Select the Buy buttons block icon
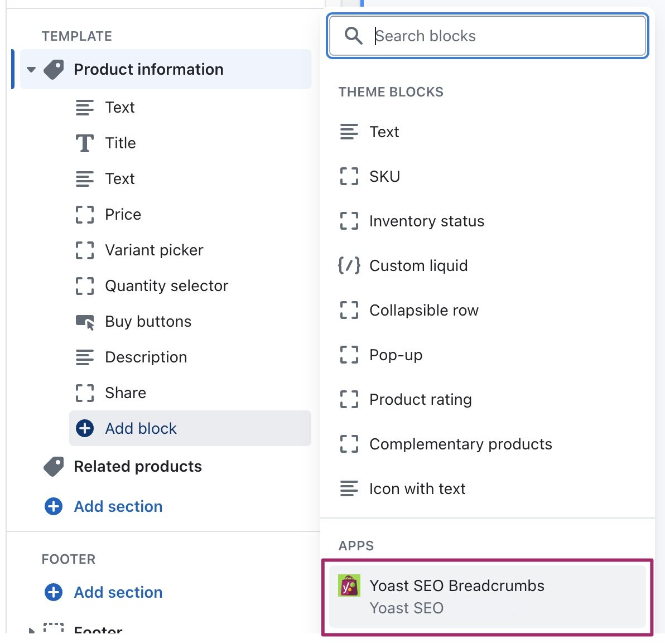Screen dimensions: 665x644 point(85,322)
